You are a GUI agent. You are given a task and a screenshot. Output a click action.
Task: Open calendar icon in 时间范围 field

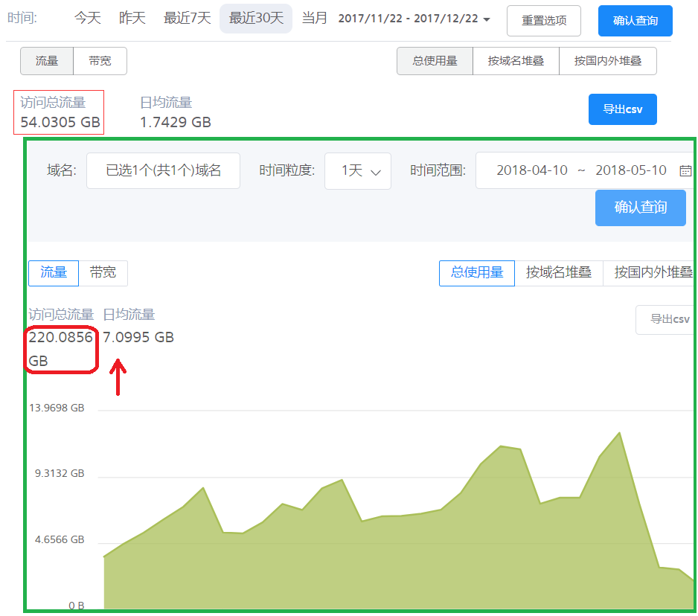pyautogui.click(x=685, y=170)
